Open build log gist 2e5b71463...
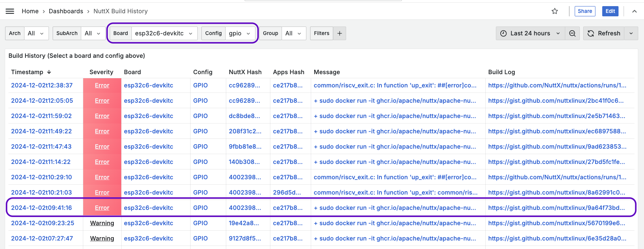Image resolution: width=644 pixels, height=249 pixels. pyautogui.click(x=556, y=116)
